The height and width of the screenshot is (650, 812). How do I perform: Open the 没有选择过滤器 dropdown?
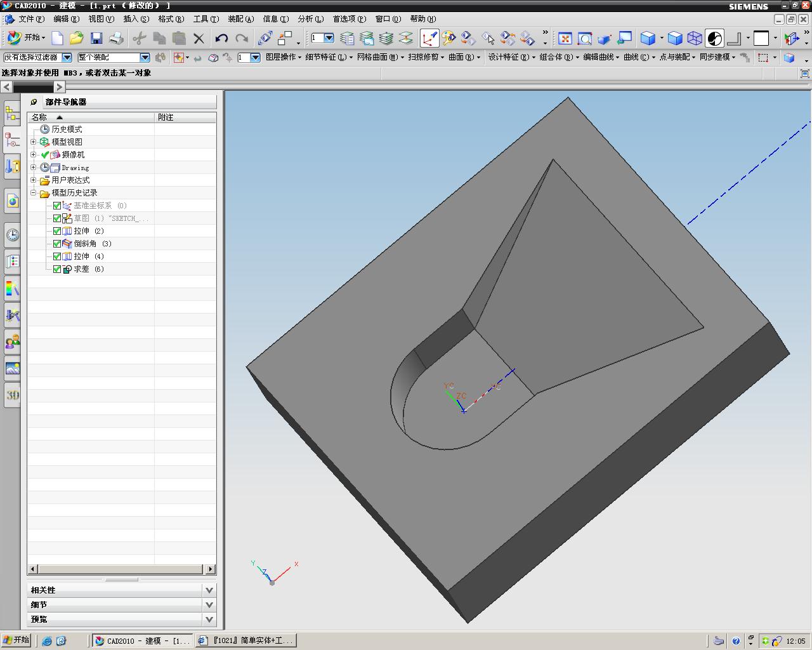coord(67,57)
